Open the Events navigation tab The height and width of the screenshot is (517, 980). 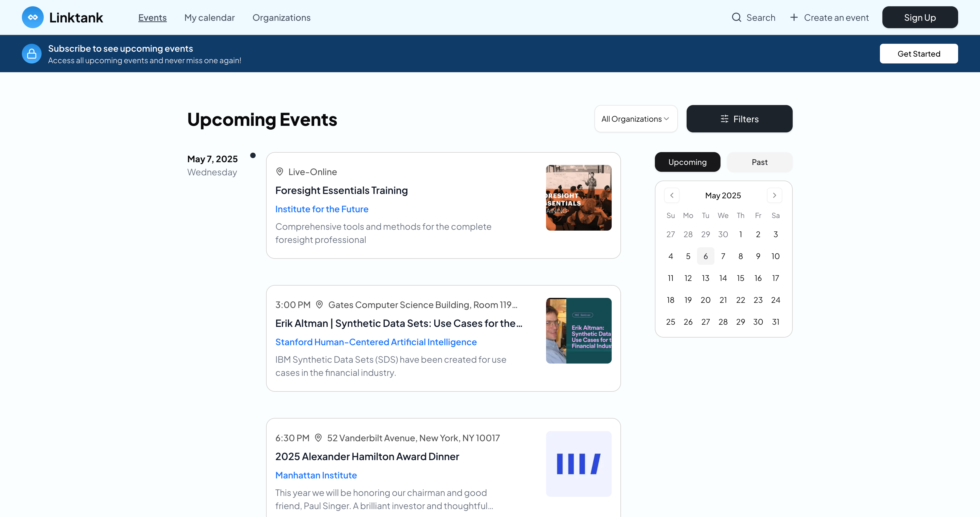[x=152, y=18]
